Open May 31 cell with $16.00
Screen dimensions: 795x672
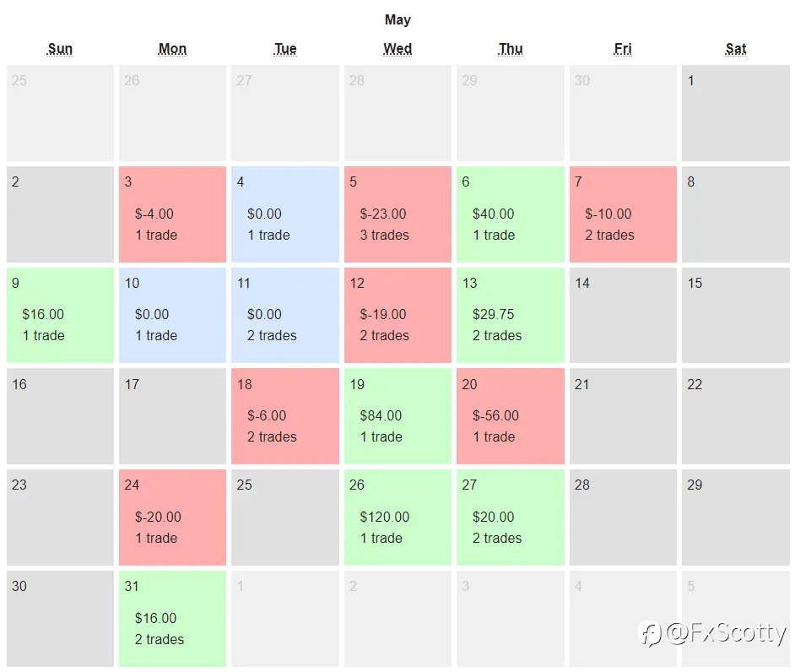[172, 619]
